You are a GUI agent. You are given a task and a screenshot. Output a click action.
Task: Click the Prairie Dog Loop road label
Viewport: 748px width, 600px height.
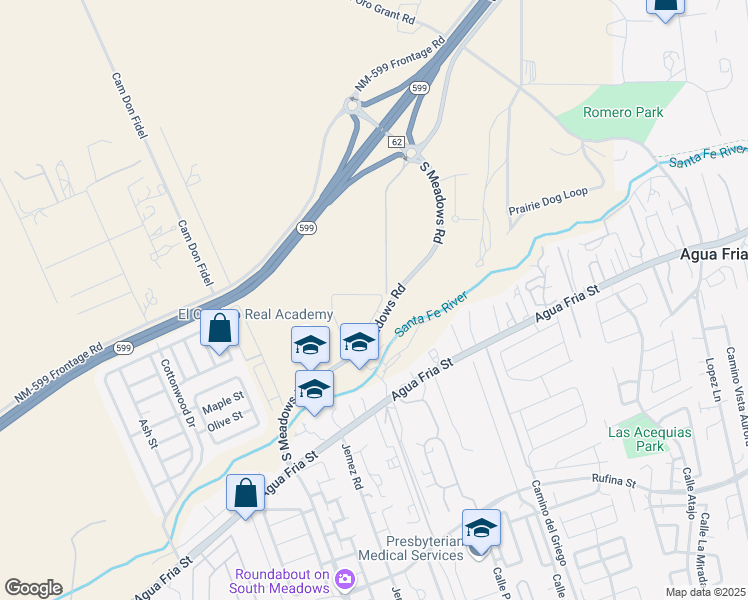click(548, 201)
